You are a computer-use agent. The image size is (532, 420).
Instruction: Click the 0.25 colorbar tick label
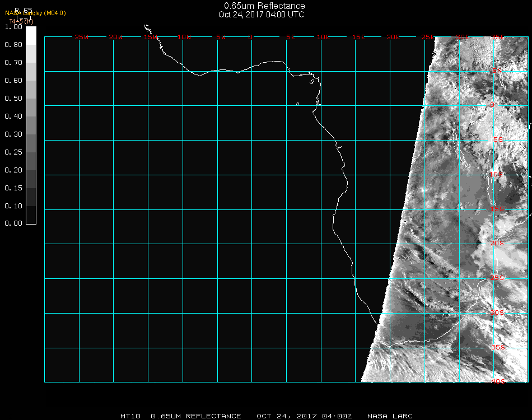(13, 152)
